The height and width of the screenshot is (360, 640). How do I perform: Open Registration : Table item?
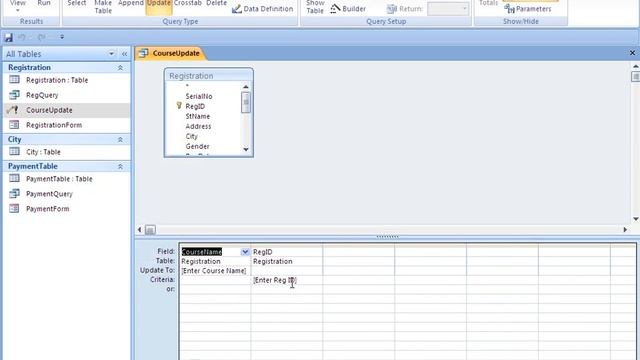[x=57, y=80]
